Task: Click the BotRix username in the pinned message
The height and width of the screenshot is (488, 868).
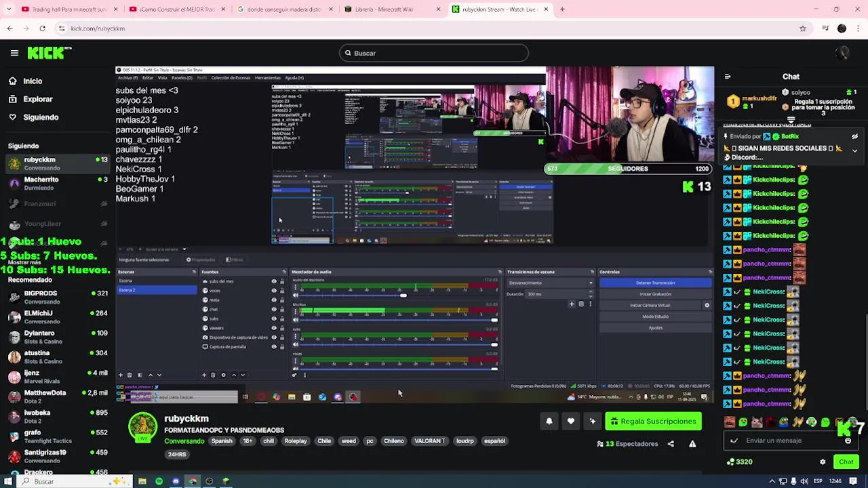Action: [x=790, y=136]
